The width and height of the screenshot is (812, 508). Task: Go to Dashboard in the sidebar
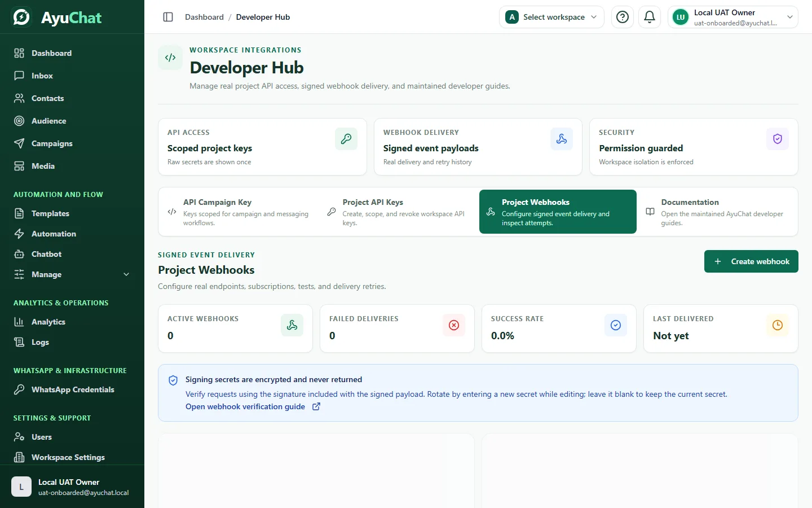click(72, 53)
